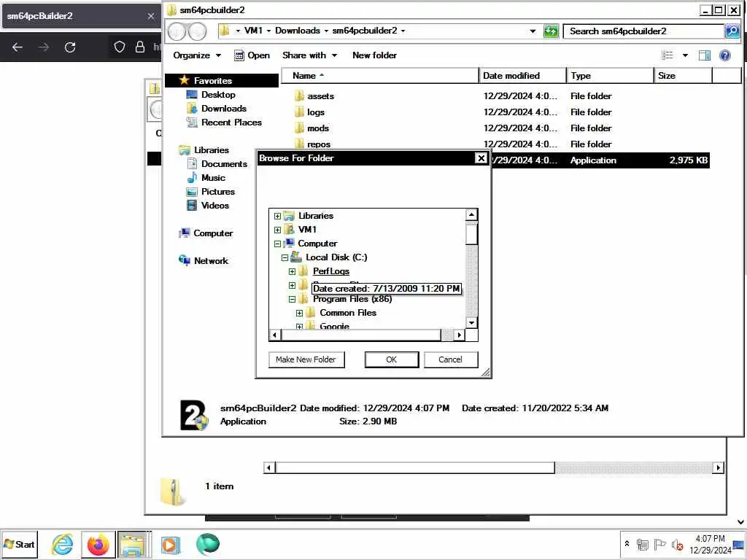Cancel the Browse For Folder dialog
The width and height of the screenshot is (747, 560).
tap(450, 359)
